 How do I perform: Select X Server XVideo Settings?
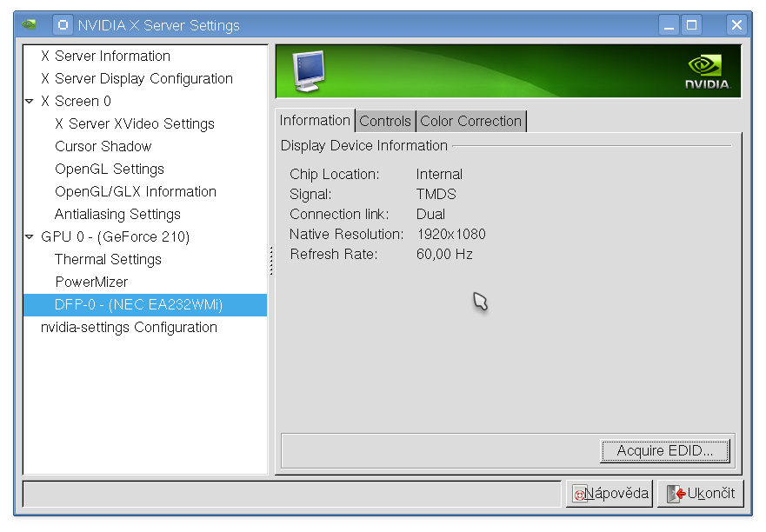tap(135, 123)
